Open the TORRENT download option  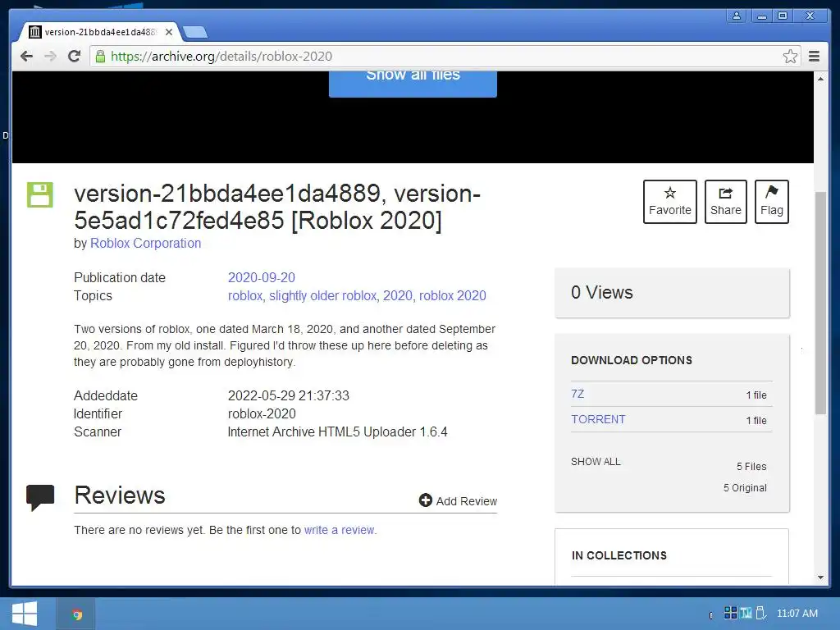(598, 419)
